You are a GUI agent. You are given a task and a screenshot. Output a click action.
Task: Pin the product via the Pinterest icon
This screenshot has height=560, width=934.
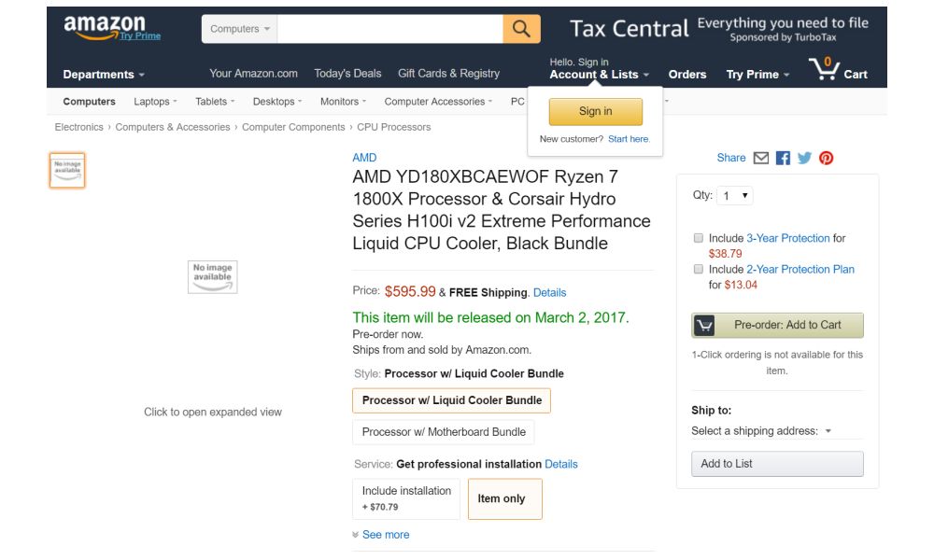tap(826, 158)
